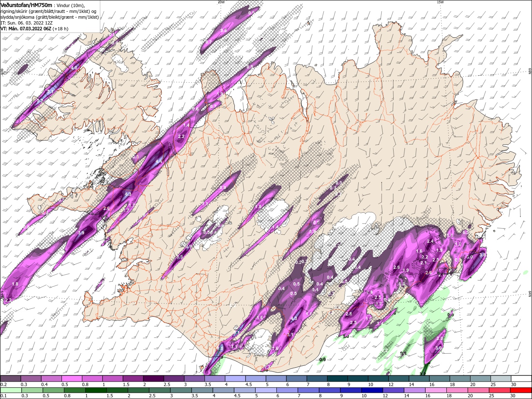Pick the deep blue 10–12 rain swatch

coord(372,390)
